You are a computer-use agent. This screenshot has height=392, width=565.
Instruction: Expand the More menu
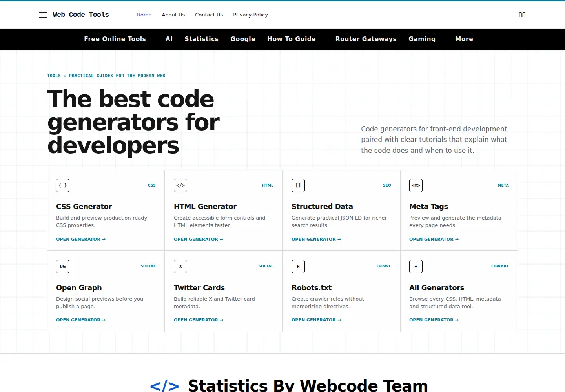[x=464, y=39]
